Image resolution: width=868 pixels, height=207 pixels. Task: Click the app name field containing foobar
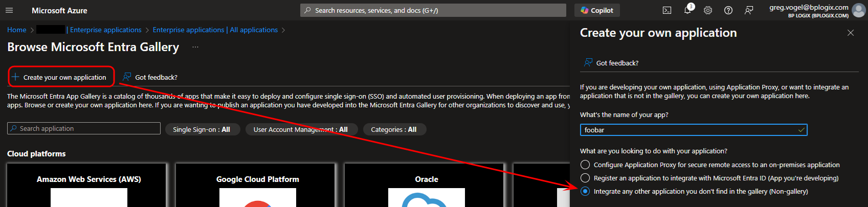pyautogui.click(x=689, y=130)
